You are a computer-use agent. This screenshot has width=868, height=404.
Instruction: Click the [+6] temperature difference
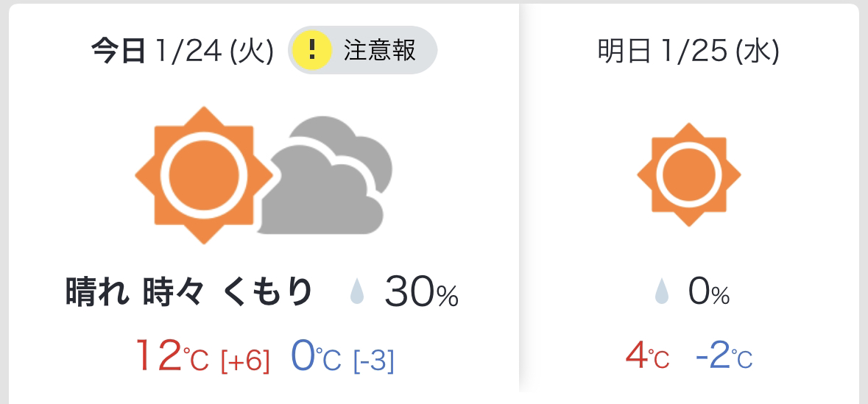pos(245,361)
